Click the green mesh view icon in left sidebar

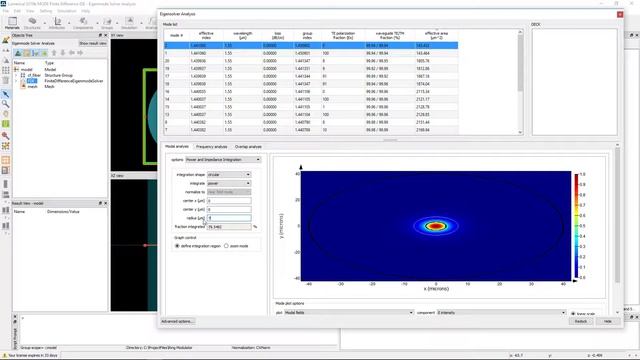coord(6,124)
